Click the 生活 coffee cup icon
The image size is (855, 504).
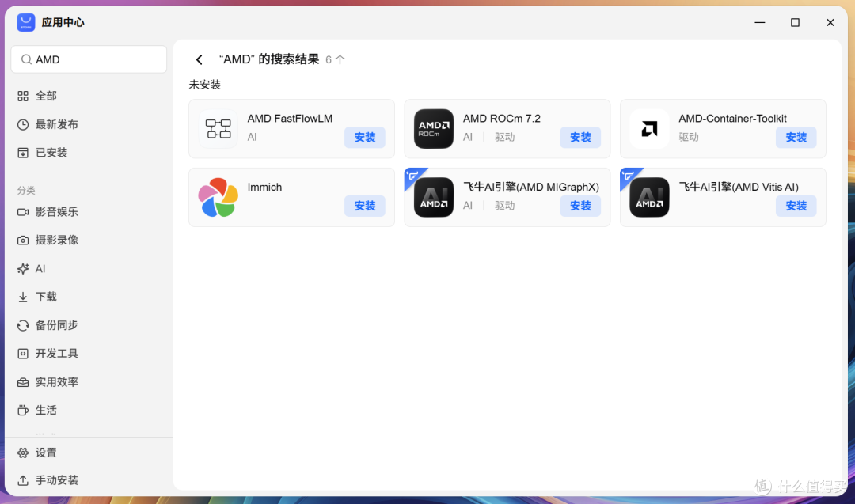(x=23, y=411)
